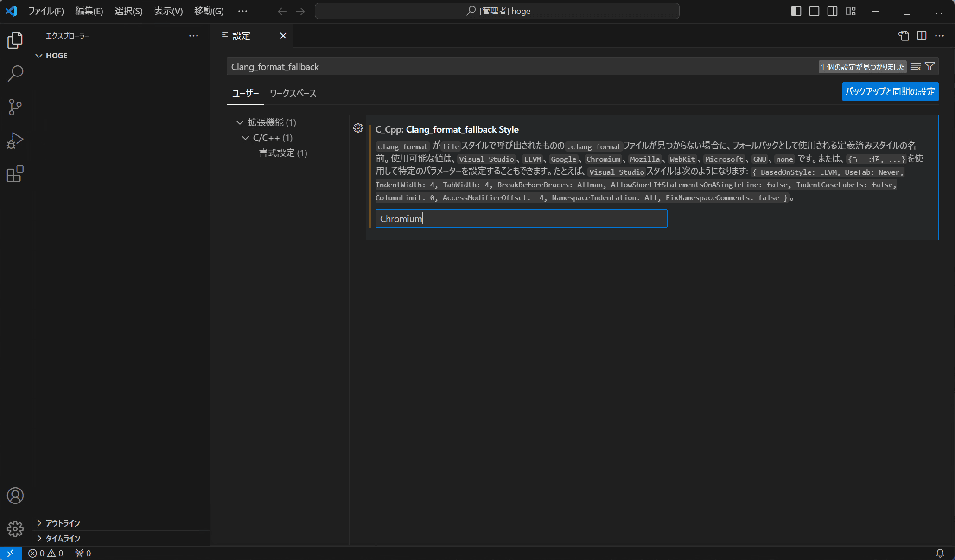Screen dimensions: 955x560
Task: Go back with the left arrow
Action: click(x=282, y=11)
